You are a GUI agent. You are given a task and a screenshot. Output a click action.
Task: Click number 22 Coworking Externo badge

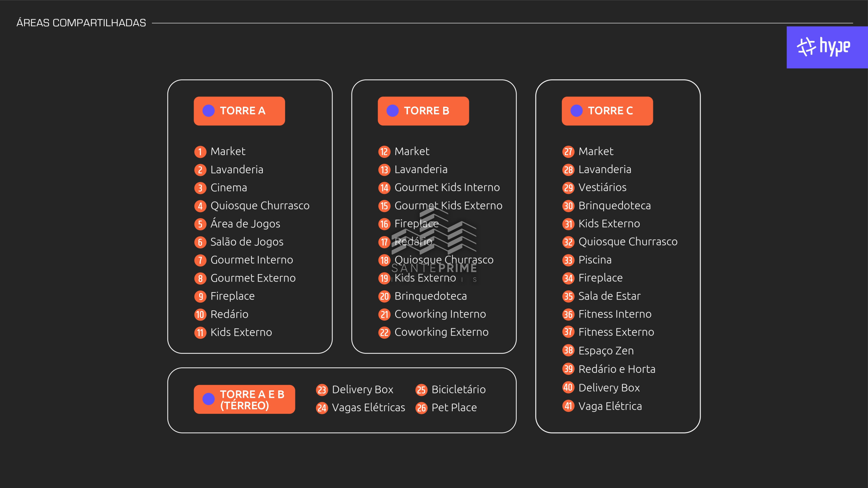[384, 332]
